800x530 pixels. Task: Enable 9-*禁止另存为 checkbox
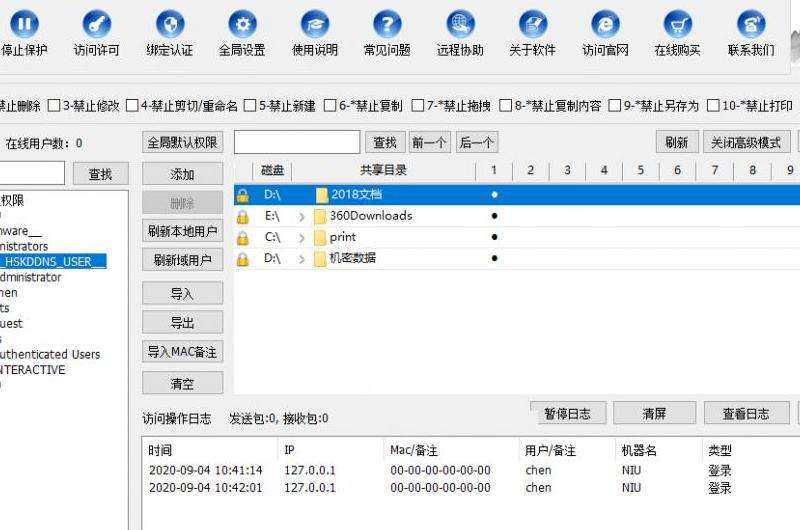(615, 106)
